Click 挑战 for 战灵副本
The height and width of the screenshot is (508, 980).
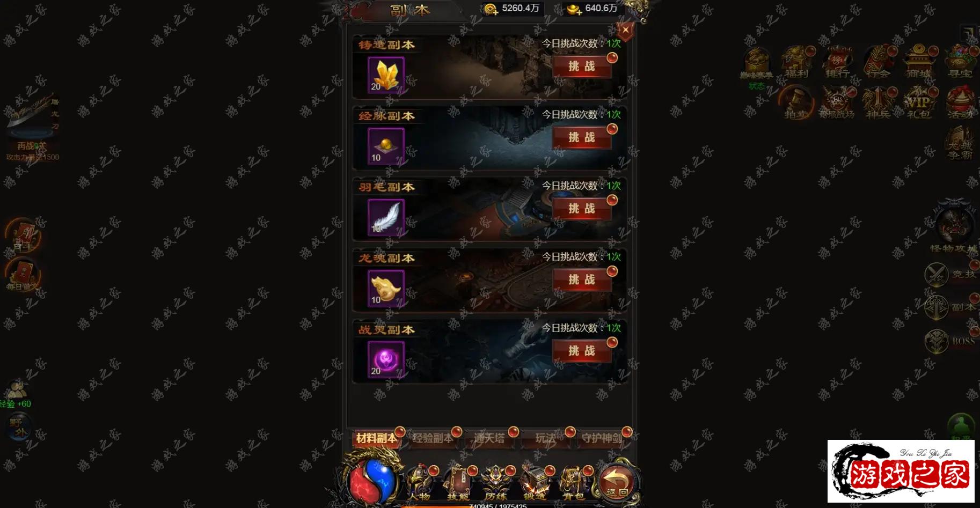(x=582, y=351)
